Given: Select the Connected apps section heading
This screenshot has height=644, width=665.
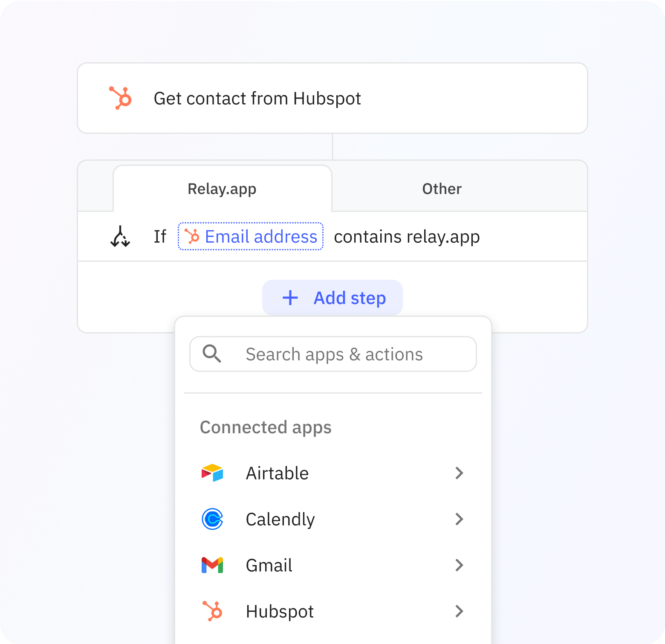Looking at the screenshot, I should 265,427.
